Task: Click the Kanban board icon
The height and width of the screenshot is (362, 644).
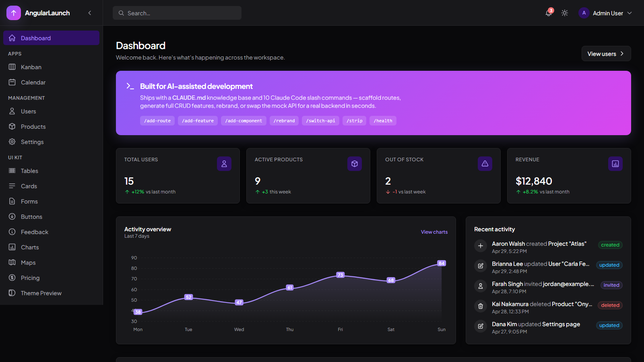Action: point(12,67)
